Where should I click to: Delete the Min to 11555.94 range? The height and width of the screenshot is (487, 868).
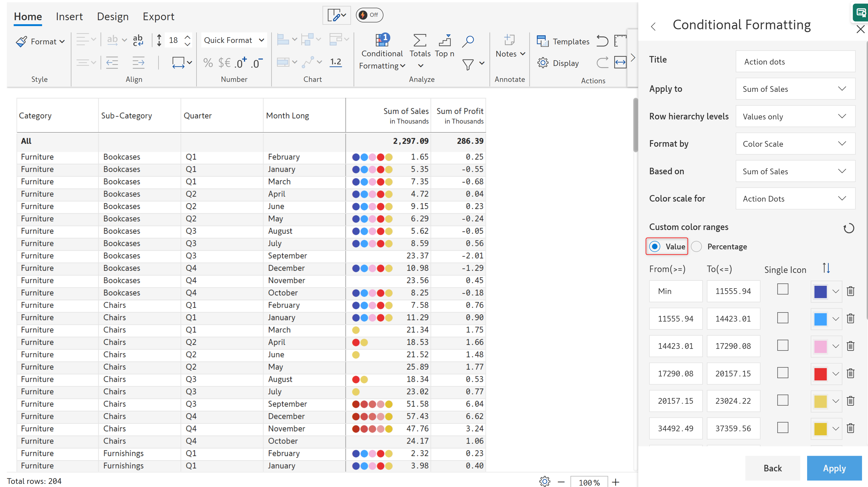click(x=850, y=291)
